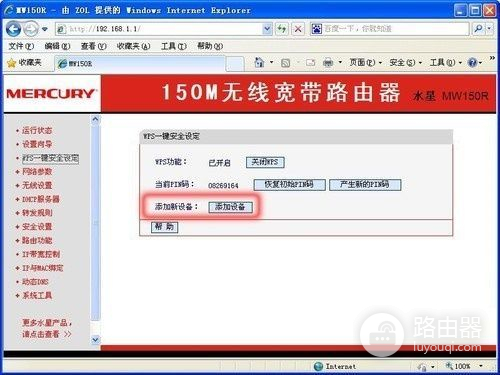500x375 pixels.
Task: Expand DHCP服务器 in the sidebar
Action: coord(41,199)
